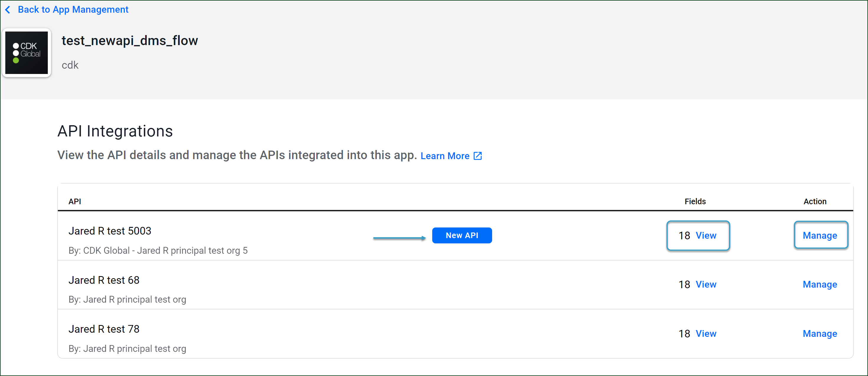Manage the Jared R test 5003 API
Viewport: 868px width, 376px height.
820,235
